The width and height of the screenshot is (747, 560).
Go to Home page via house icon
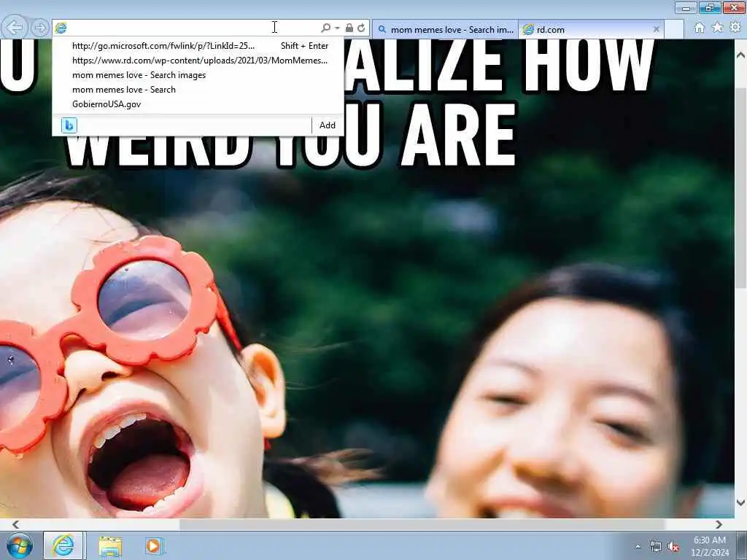coord(700,28)
